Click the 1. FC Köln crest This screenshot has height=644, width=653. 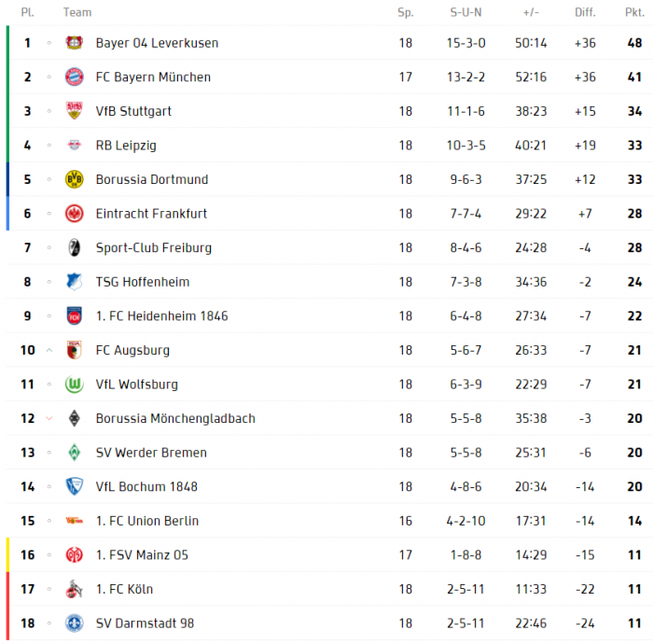(x=75, y=589)
